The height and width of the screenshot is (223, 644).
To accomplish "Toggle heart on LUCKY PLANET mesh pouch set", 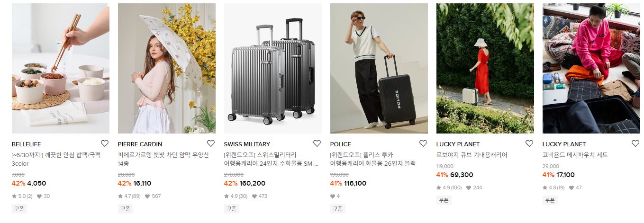I will [x=635, y=143].
